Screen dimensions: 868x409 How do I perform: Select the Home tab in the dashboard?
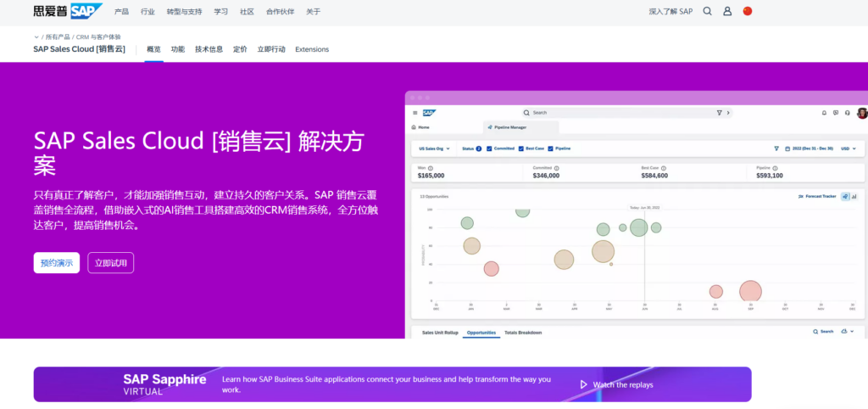coord(420,127)
